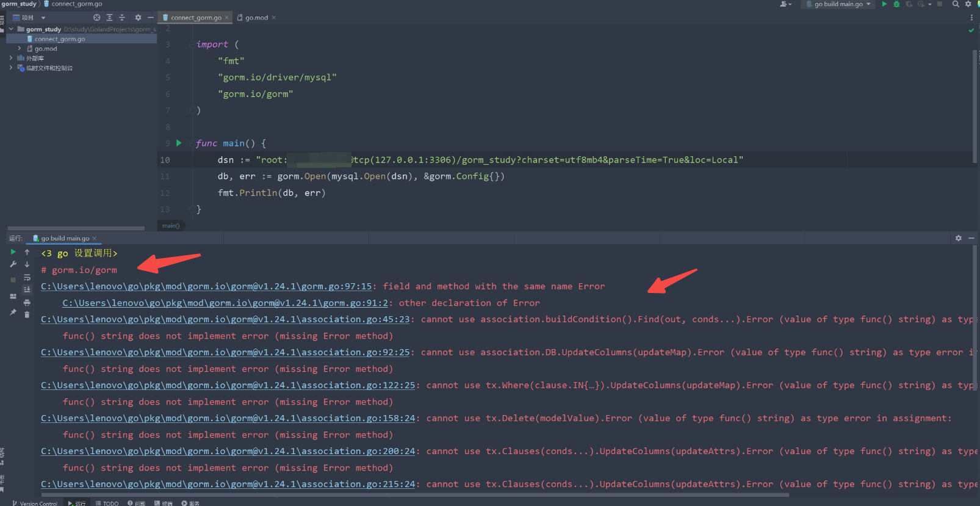980x506 pixels.
Task: Rerun using the run panel's green arrow
Action: pyautogui.click(x=13, y=252)
